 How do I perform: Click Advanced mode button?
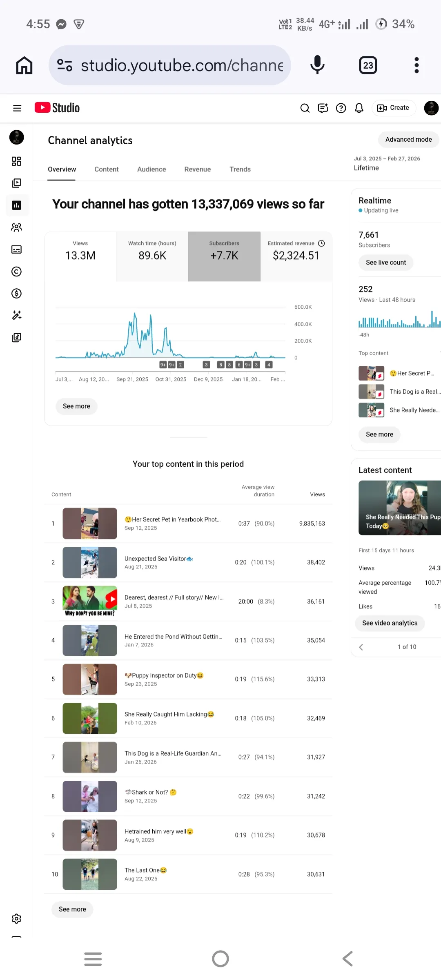pyautogui.click(x=408, y=140)
